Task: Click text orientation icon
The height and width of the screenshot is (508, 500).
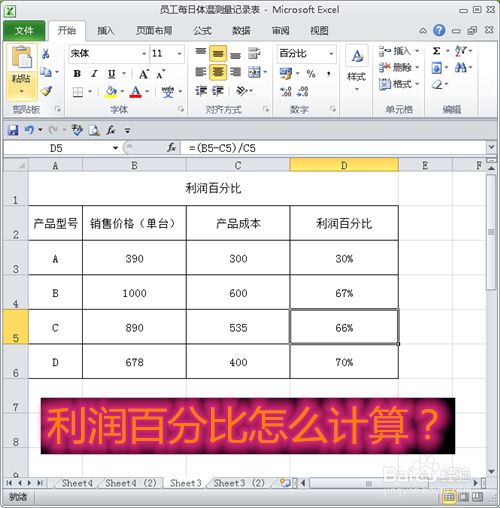Action: 242,90
